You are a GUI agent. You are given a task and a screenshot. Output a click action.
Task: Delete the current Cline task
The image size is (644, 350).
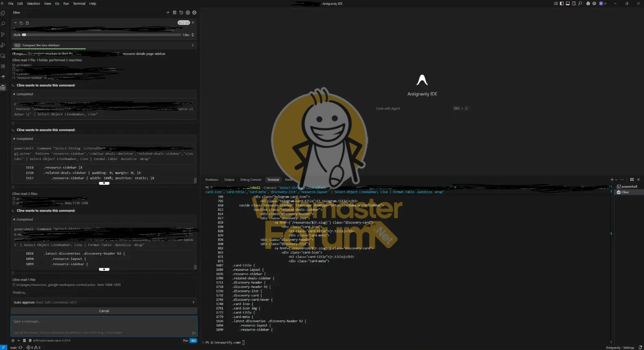coord(27,23)
